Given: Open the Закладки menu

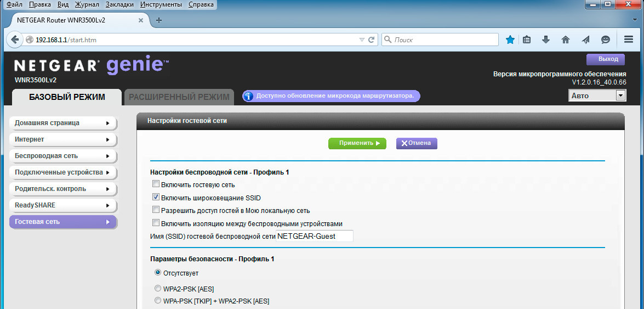Looking at the screenshot, I should [x=119, y=4].
